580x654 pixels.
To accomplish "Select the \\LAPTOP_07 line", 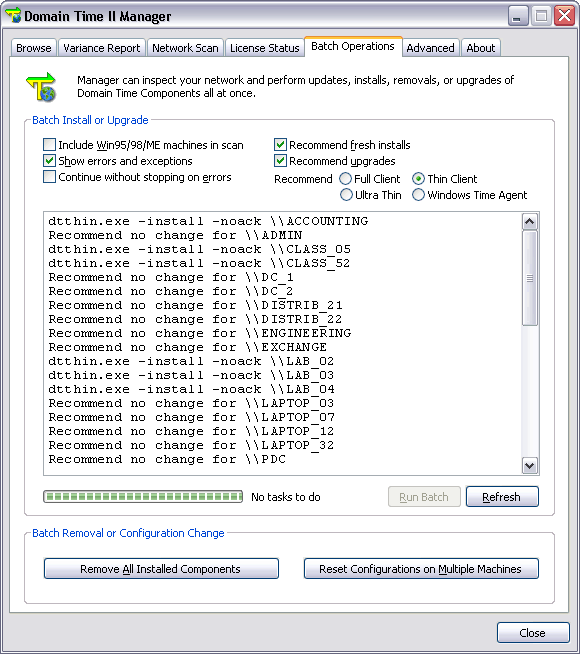I will (191, 417).
